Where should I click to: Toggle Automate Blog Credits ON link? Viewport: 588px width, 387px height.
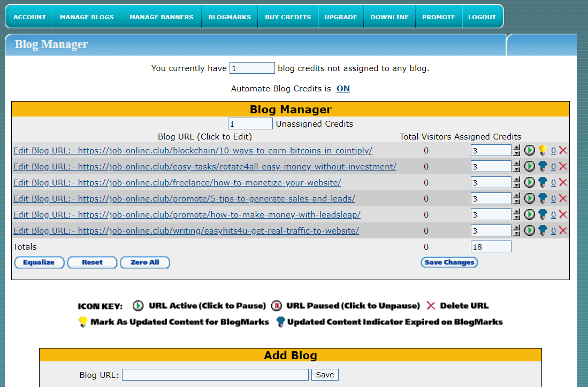(x=343, y=89)
